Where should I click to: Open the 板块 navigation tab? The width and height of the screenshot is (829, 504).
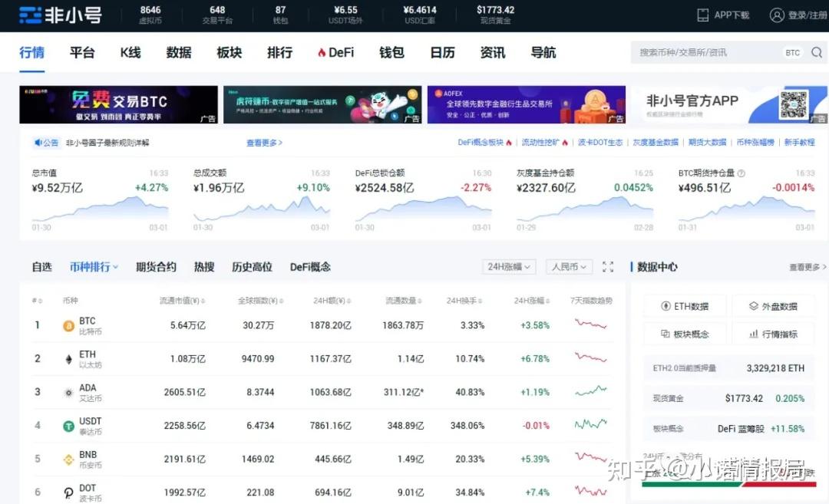[230, 52]
